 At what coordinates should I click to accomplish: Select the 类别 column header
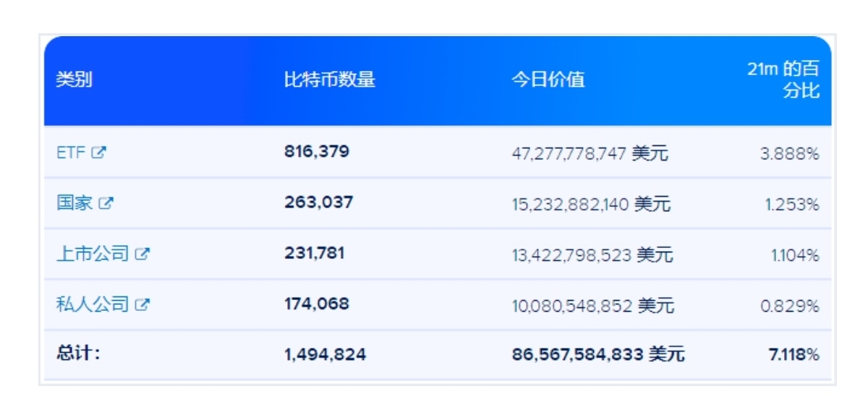tap(75, 80)
